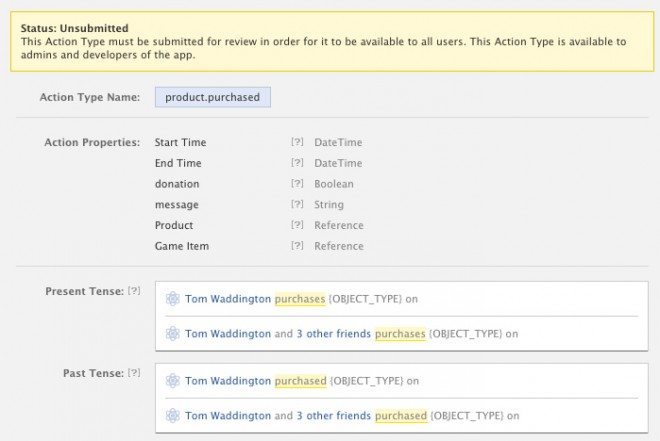Viewport: 660px width, 441px height.
Task: Open '3 other friends' link in Past Tense
Action: point(333,416)
